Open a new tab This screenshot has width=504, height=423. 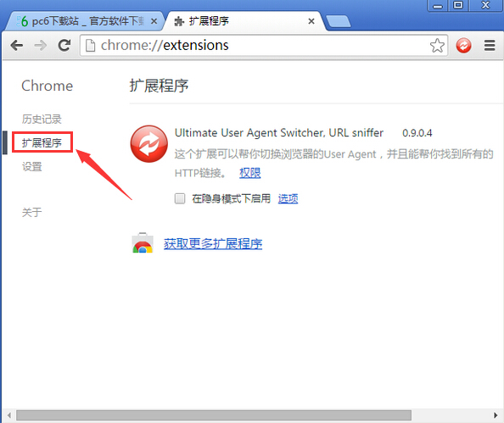[x=338, y=21]
